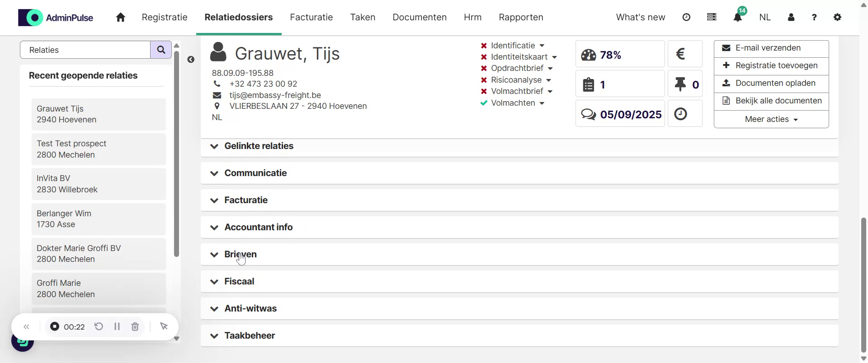Screen dimensions: 868x363
Task: Open recent relation Groffi Marie
Action: 99,289
